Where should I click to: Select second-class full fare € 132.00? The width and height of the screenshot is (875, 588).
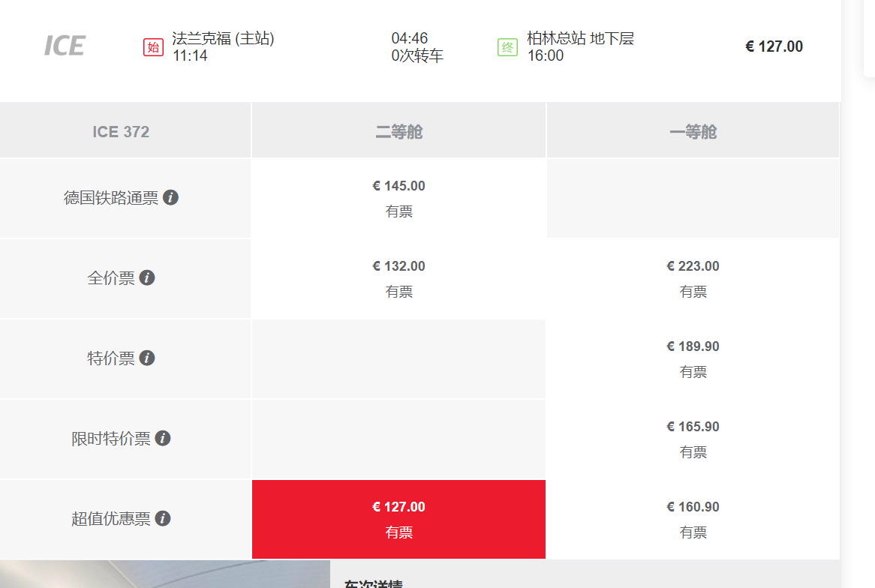click(398, 279)
